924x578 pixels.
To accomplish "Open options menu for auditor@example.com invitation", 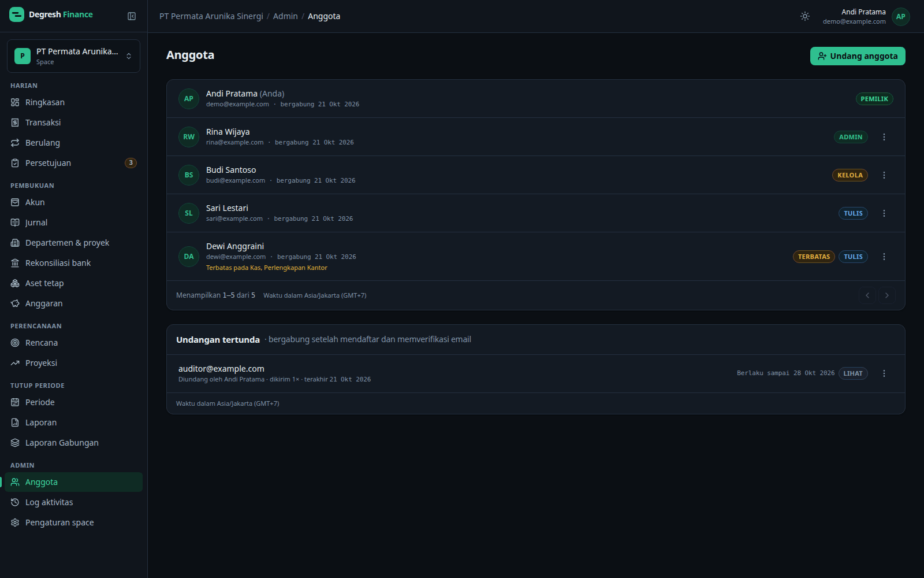I will pos(884,373).
